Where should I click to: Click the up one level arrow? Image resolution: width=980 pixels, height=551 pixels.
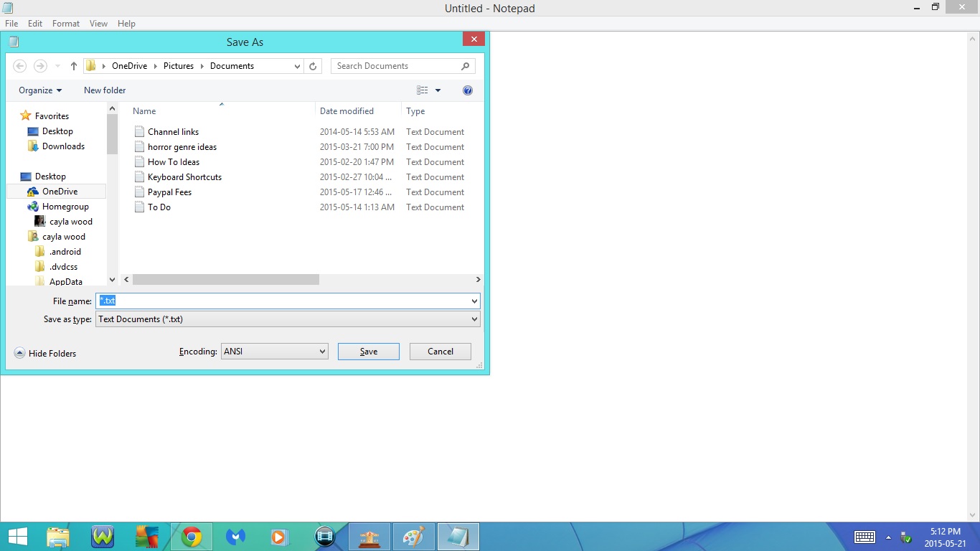pyautogui.click(x=73, y=65)
